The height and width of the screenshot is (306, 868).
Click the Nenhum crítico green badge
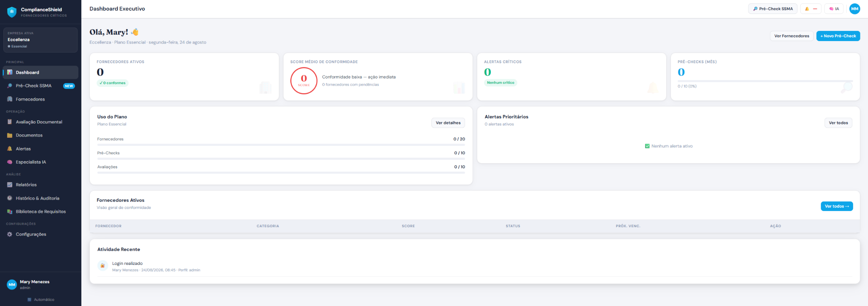pos(501,83)
